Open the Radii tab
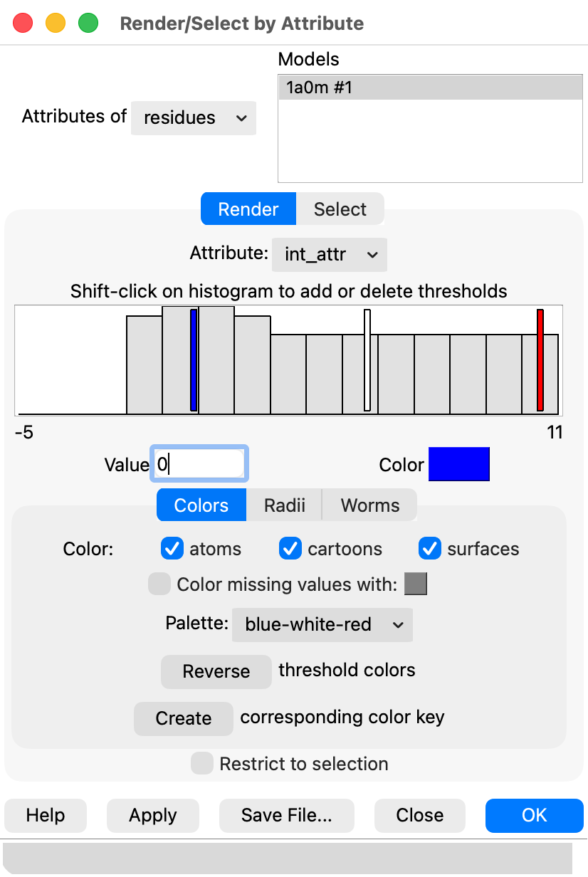 pos(284,505)
